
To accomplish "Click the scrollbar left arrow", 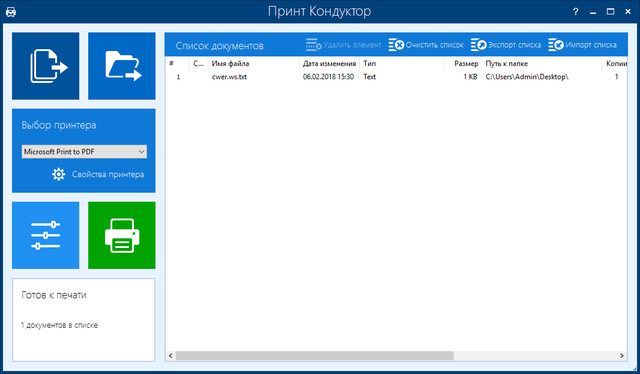I will (x=171, y=356).
